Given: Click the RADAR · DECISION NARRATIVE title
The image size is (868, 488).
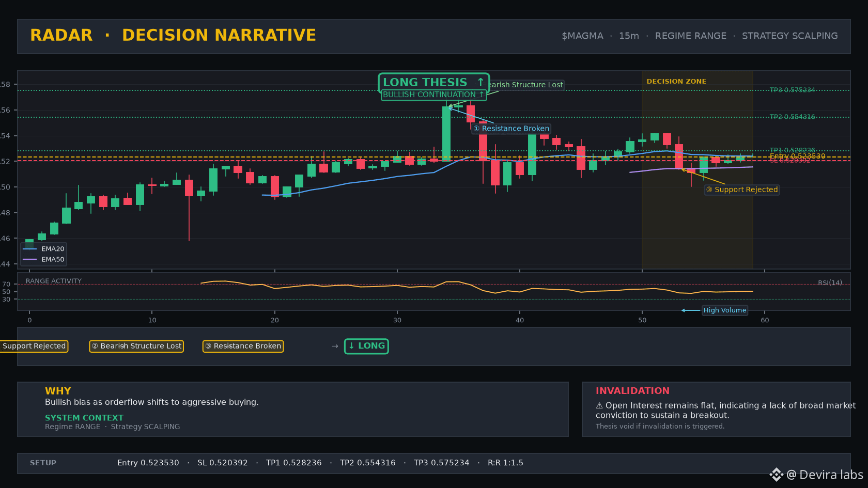Looking at the screenshot, I should click(x=173, y=35).
